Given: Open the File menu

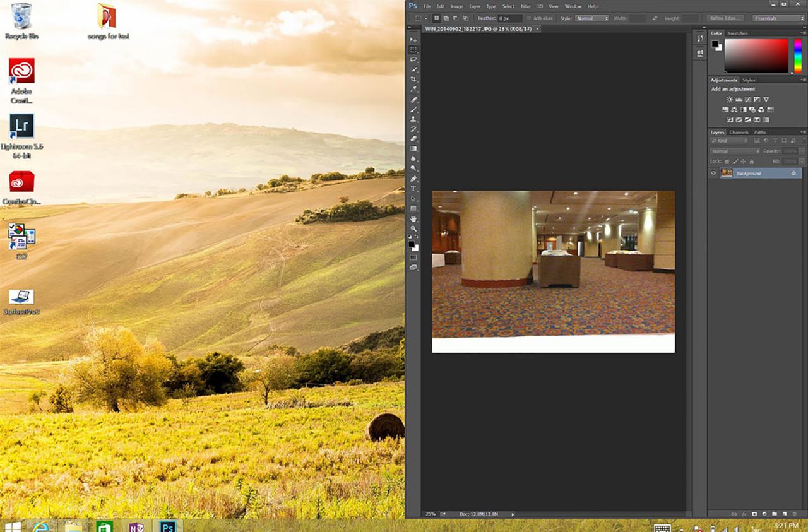Looking at the screenshot, I should point(427,6).
